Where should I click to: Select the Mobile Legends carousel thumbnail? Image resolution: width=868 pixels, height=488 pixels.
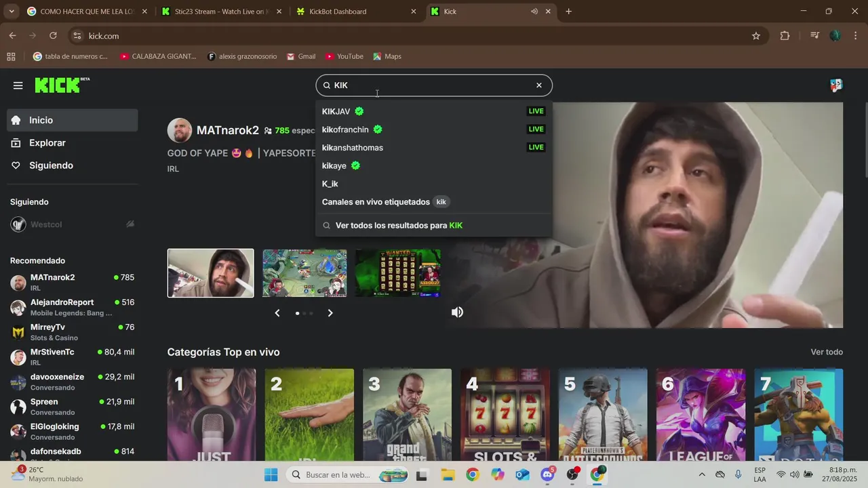coord(304,273)
